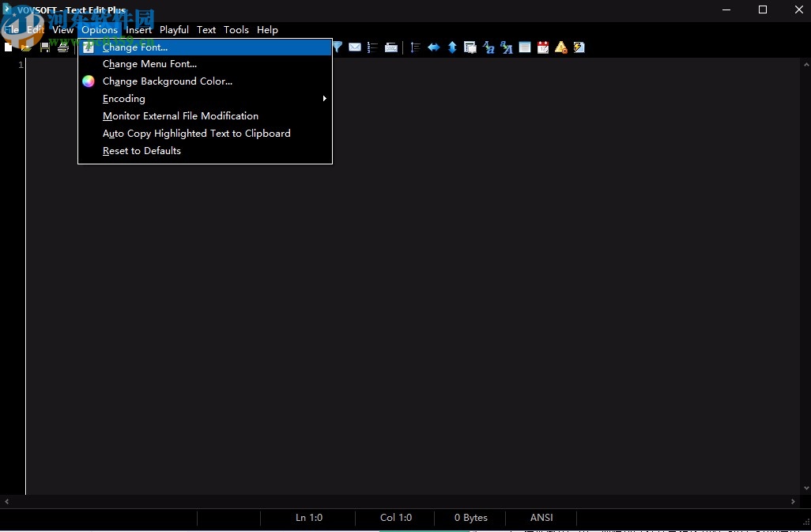This screenshot has width=811, height=532.
Task: Switch to the Playful menu
Action: [x=174, y=29]
